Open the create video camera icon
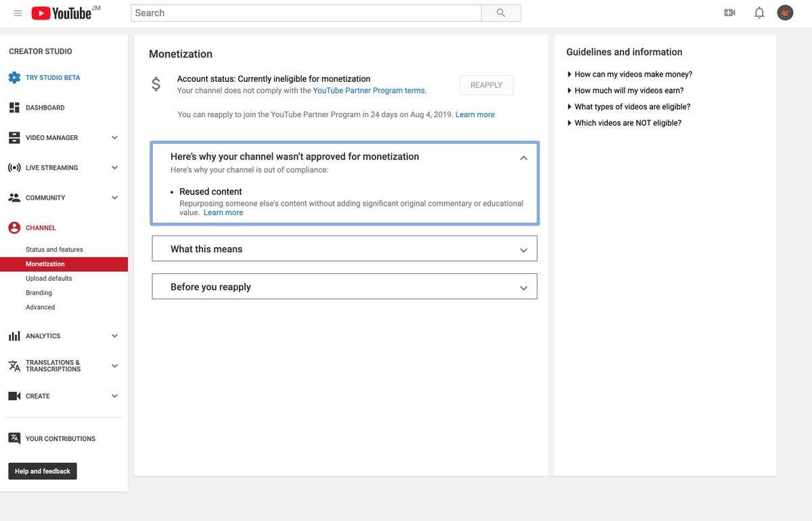This screenshot has height=521, width=812. click(x=729, y=13)
